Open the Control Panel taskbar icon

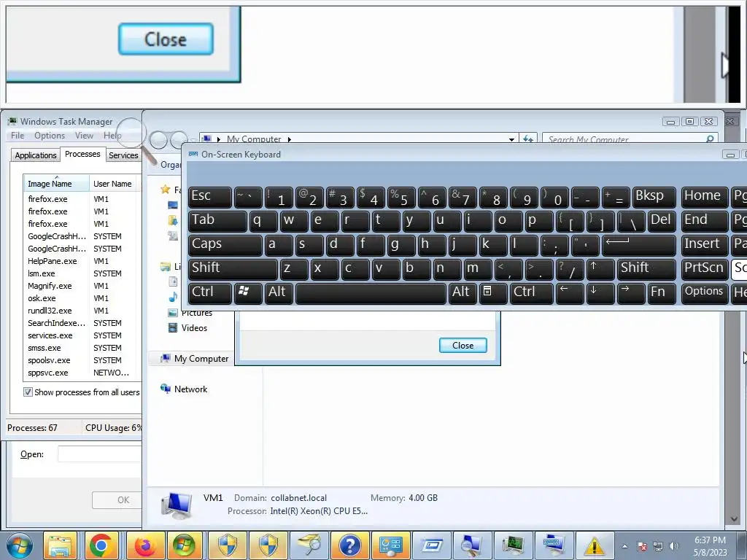tap(391, 545)
